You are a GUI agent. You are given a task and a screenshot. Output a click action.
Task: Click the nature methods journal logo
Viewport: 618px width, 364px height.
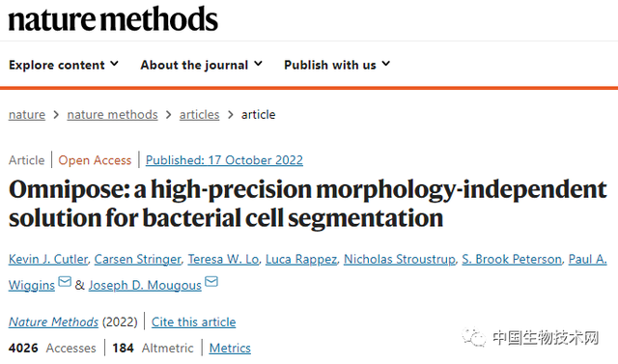tap(113, 19)
